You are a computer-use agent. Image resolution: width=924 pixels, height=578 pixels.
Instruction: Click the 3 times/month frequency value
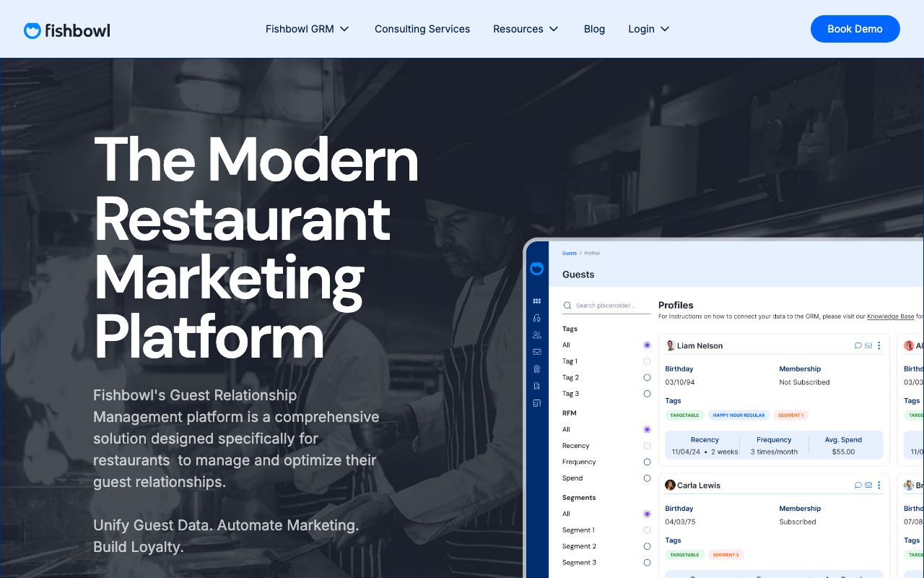point(774,452)
